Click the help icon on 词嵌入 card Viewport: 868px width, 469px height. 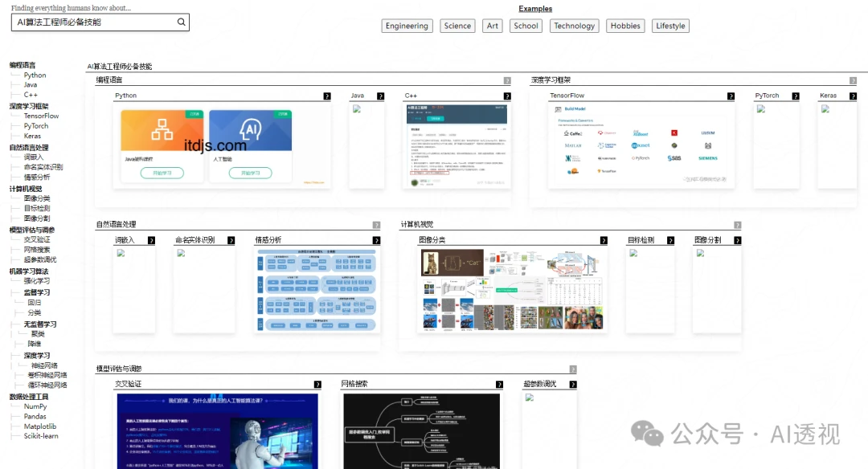click(151, 241)
